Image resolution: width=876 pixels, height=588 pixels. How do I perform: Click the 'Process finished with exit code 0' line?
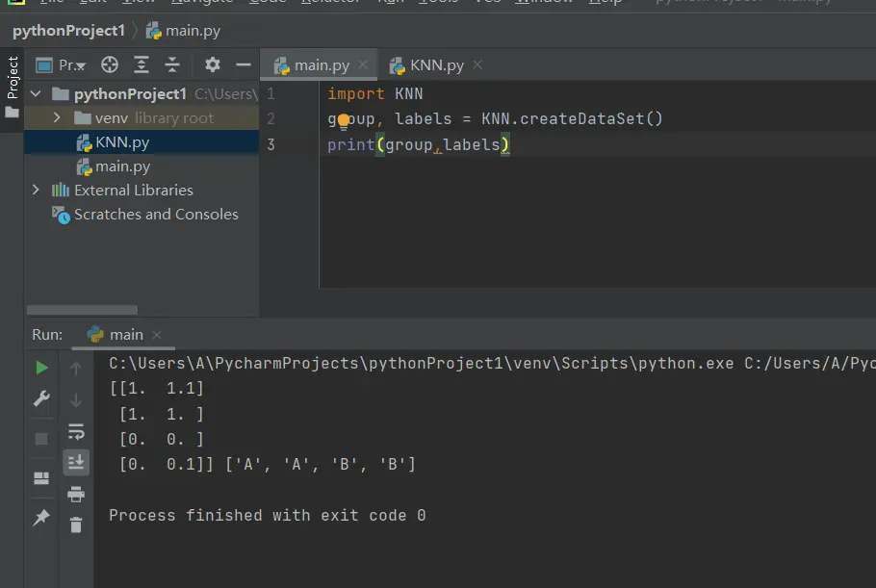click(267, 515)
